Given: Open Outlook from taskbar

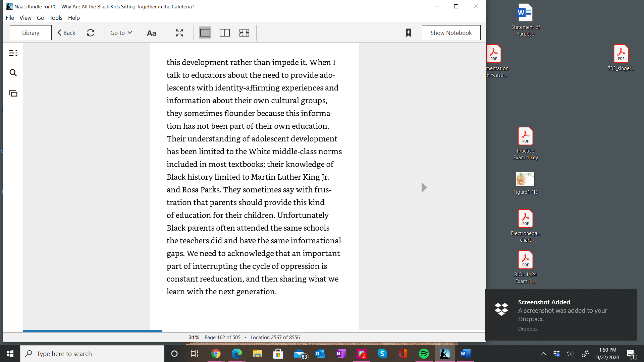Looking at the screenshot, I should [320, 354].
